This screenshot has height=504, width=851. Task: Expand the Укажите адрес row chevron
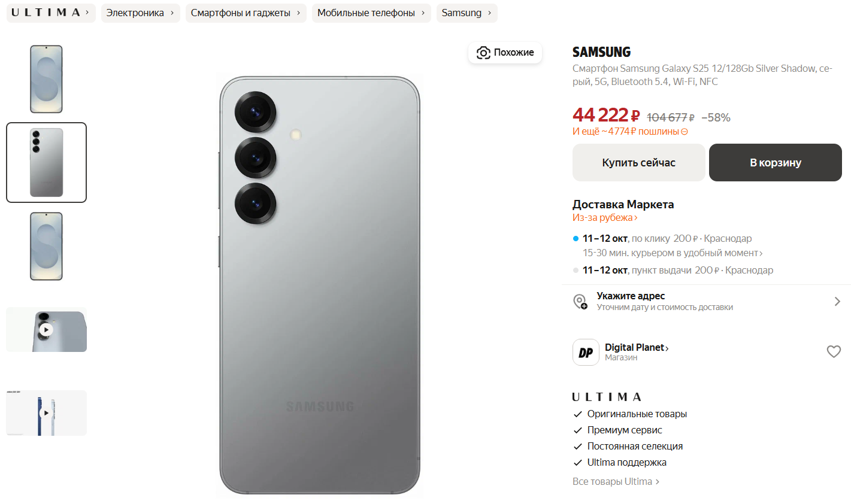click(x=837, y=301)
